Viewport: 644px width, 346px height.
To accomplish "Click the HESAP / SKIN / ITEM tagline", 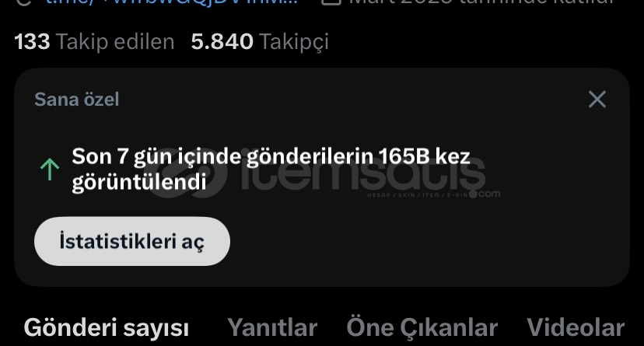I will point(418,195).
